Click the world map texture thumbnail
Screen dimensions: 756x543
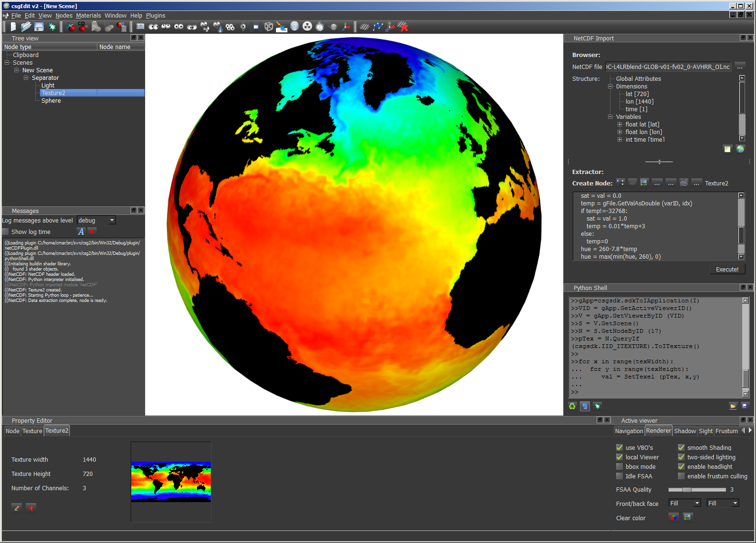point(171,481)
